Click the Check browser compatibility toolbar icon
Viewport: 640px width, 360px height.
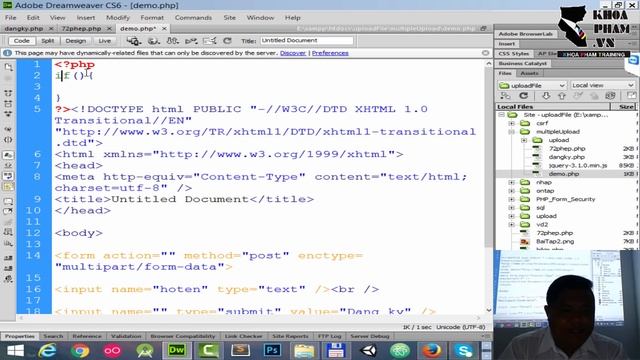[x=209, y=40]
